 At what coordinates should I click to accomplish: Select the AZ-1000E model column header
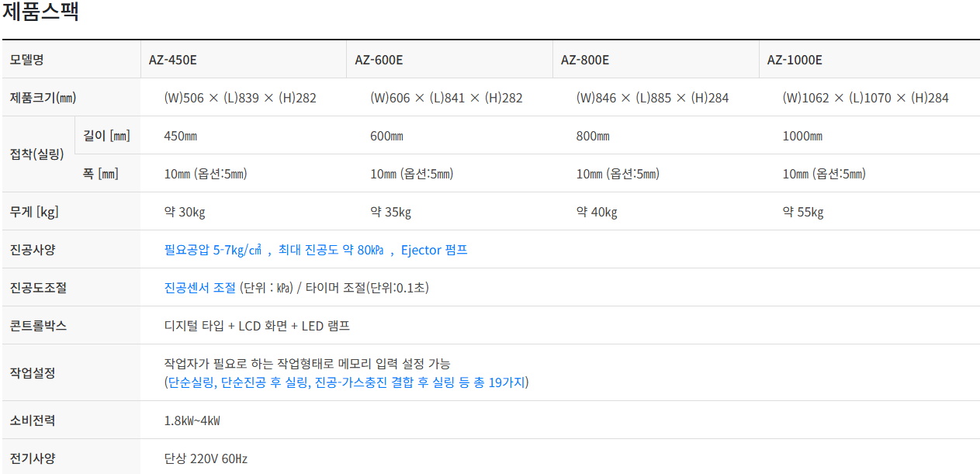(x=795, y=60)
